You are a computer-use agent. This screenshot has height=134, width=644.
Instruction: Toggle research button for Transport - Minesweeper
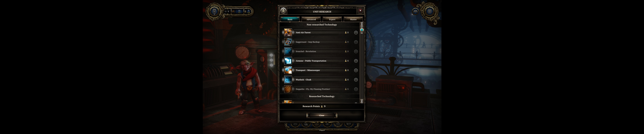[x=356, y=70]
